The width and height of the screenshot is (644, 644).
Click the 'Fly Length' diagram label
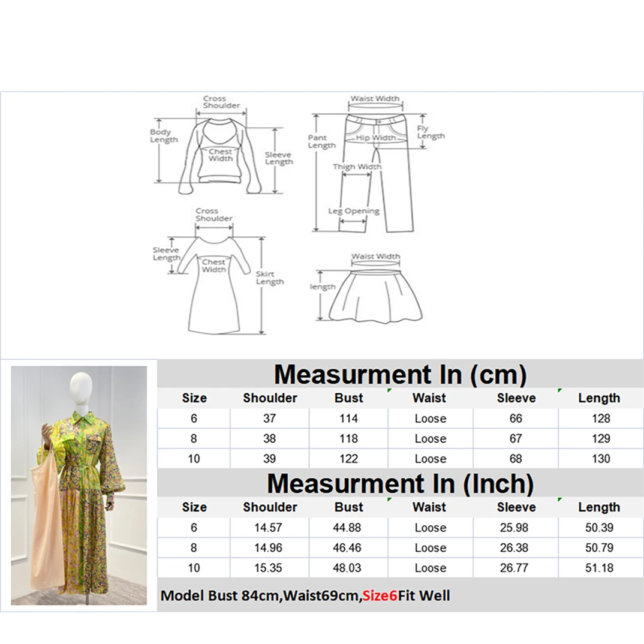(x=431, y=133)
